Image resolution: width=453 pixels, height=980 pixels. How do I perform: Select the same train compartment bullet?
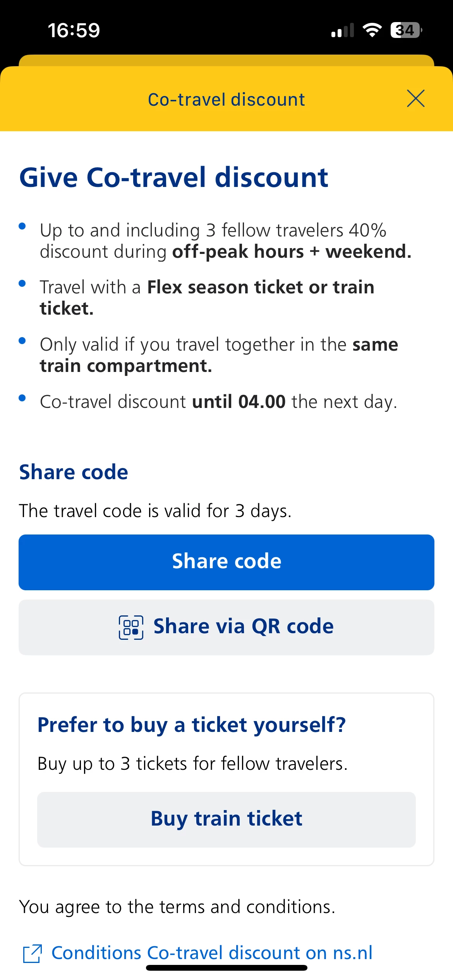click(x=219, y=355)
